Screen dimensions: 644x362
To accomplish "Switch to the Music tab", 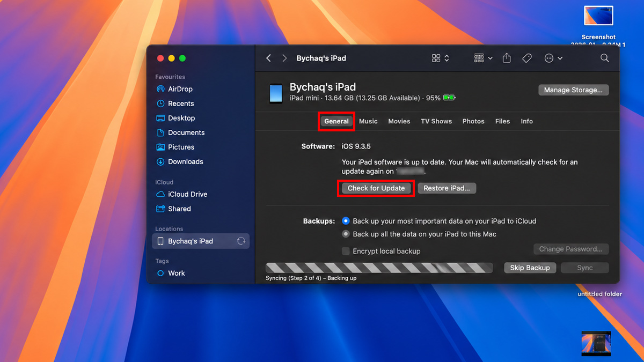I will (368, 121).
